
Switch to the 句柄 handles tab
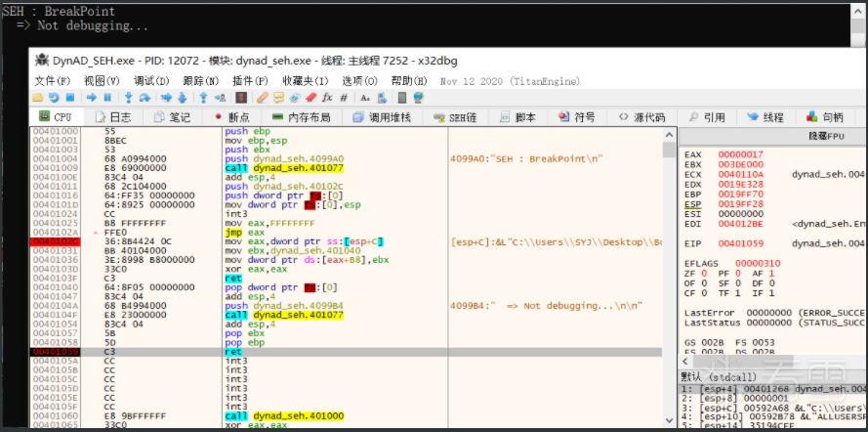point(825,117)
